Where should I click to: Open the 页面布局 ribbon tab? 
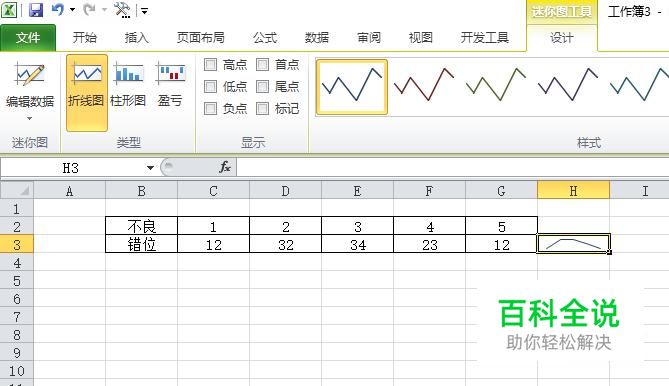(x=201, y=38)
